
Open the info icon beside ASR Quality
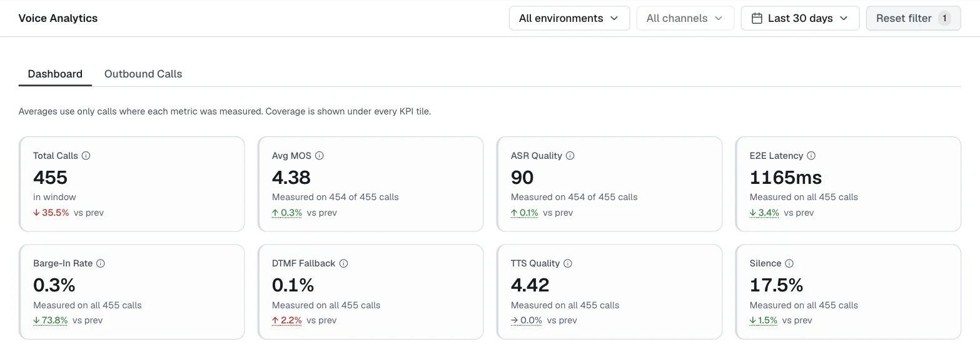570,156
